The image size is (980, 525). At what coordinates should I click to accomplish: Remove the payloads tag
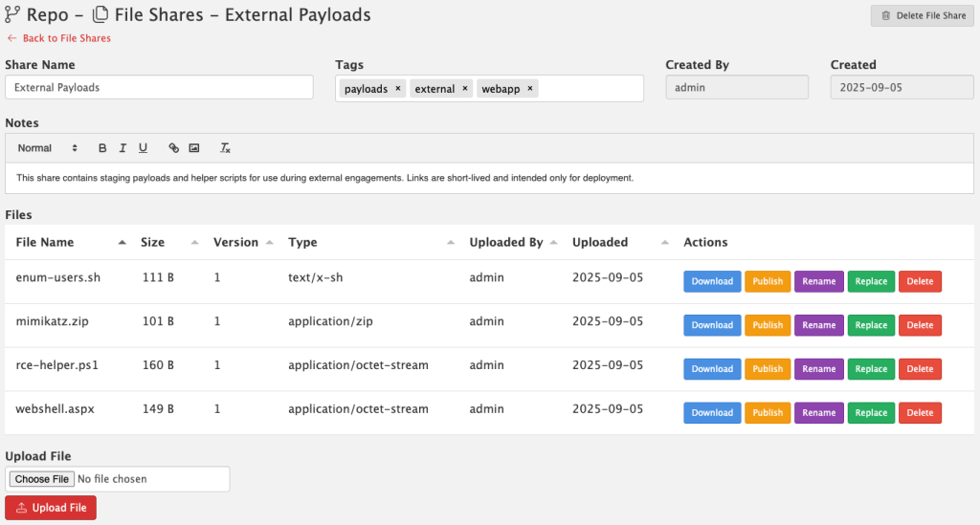tap(398, 88)
